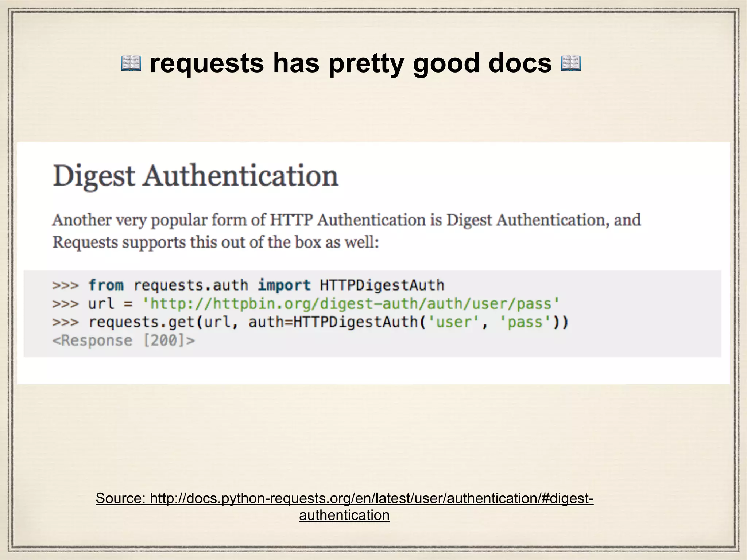
Task: Click the right open book emoji icon
Action: [x=570, y=63]
